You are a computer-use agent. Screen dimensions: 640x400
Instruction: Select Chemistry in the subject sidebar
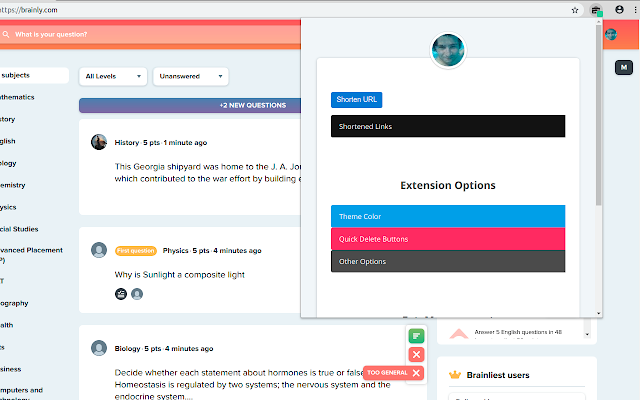pos(13,185)
